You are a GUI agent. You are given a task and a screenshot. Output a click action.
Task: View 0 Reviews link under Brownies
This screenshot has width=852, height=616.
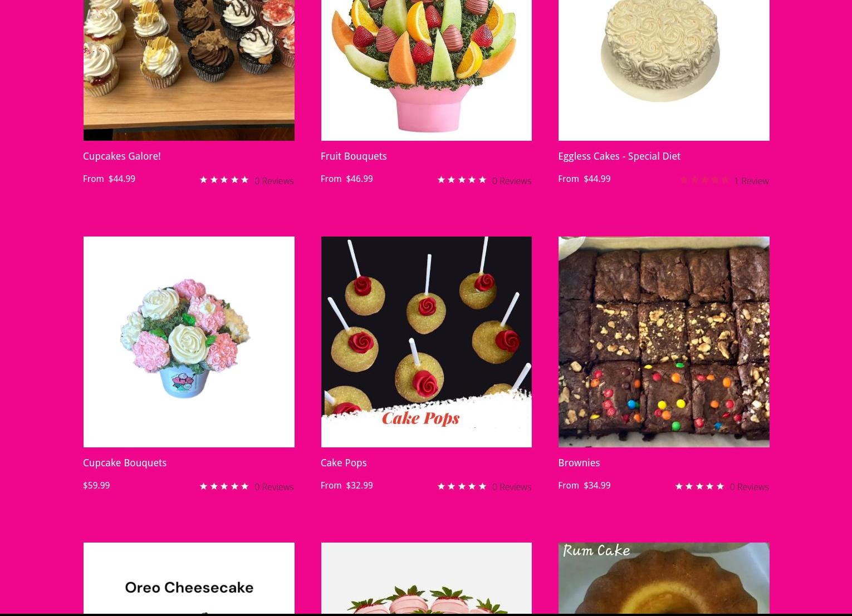pyautogui.click(x=749, y=487)
